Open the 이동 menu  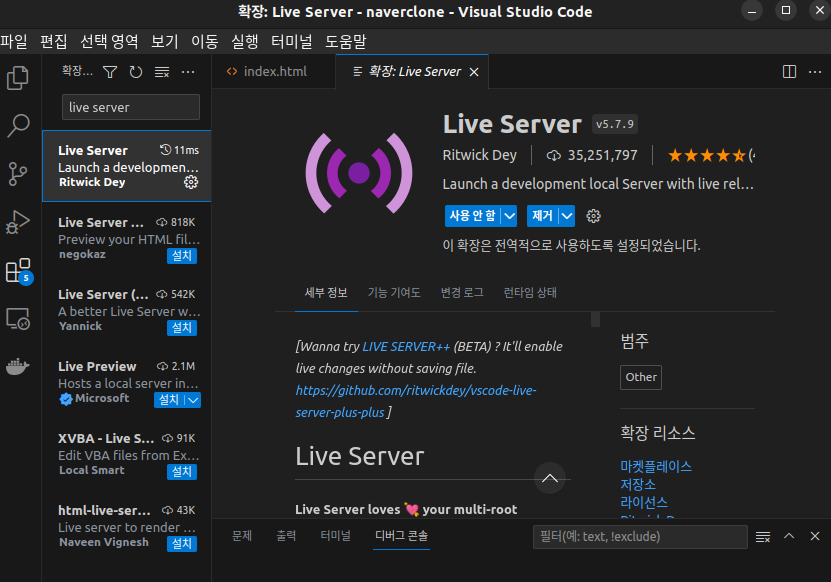click(205, 41)
